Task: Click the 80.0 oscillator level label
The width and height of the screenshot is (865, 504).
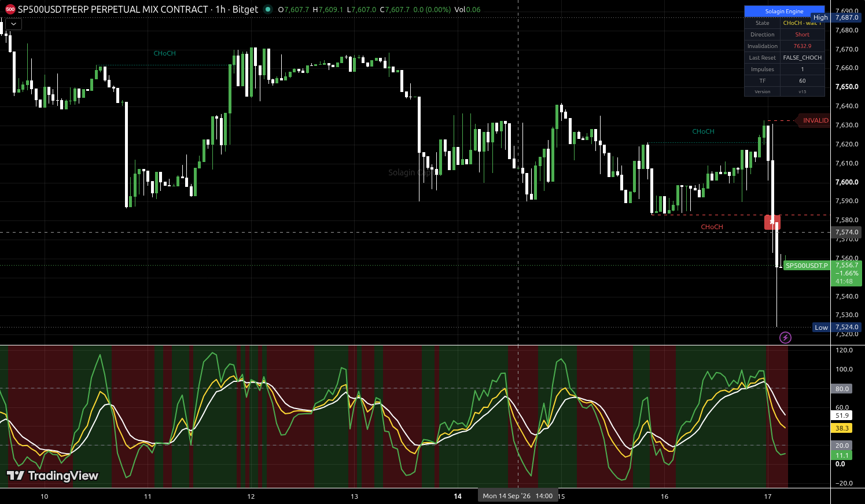Action: tap(842, 389)
